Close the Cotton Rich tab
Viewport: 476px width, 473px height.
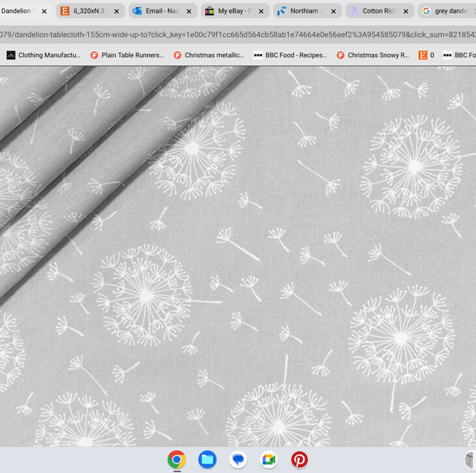[x=406, y=12]
